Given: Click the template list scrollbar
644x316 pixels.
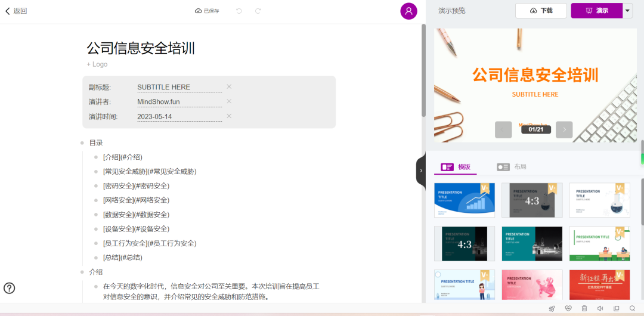Looking at the screenshot, I should (x=642, y=202).
